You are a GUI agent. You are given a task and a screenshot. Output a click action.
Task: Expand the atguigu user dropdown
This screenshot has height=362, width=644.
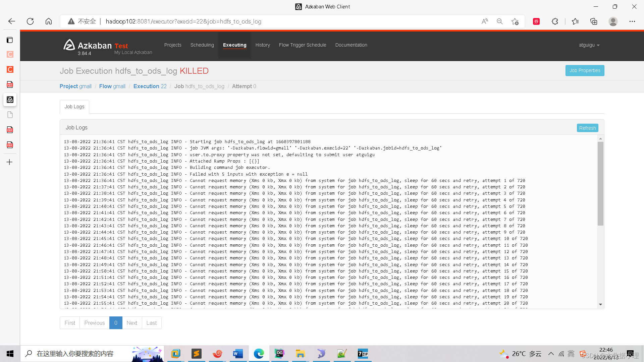pyautogui.click(x=589, y=45)
